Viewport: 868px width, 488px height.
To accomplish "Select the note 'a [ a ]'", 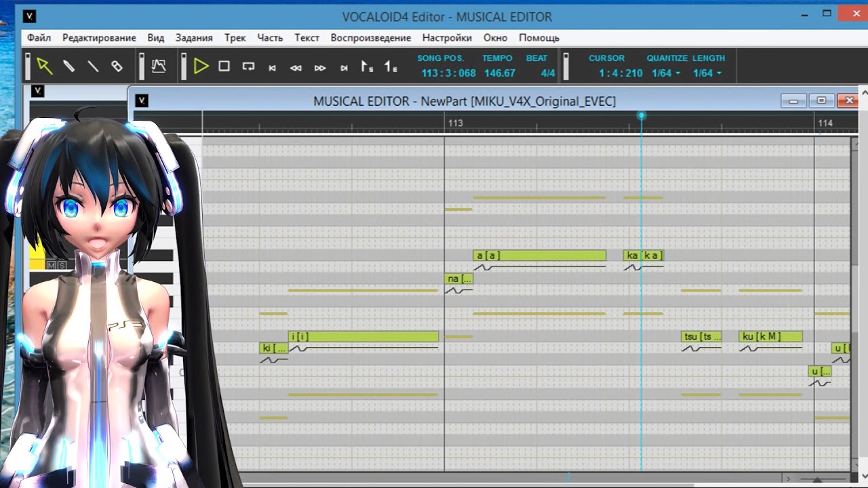I will [539, 256].
